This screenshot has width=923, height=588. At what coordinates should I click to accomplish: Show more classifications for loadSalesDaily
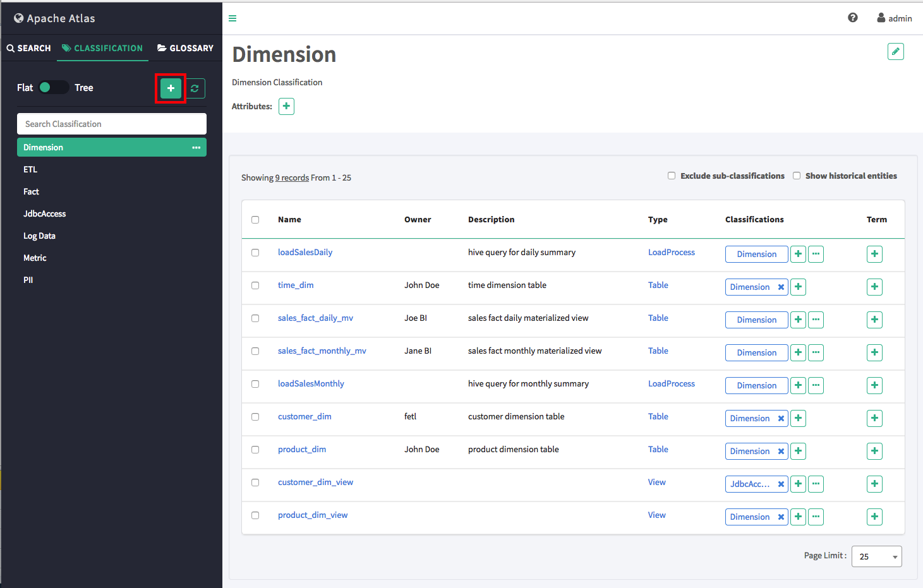click(816, 254)
